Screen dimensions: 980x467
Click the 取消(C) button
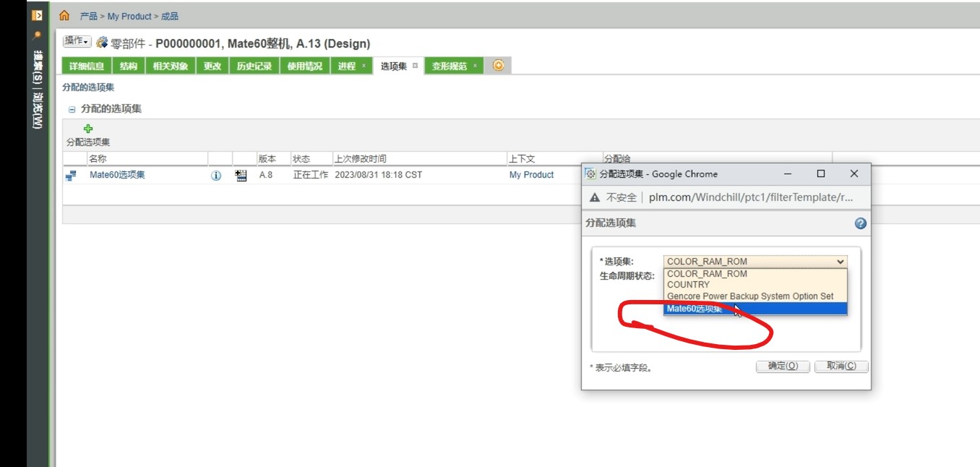tap(841, 367)
